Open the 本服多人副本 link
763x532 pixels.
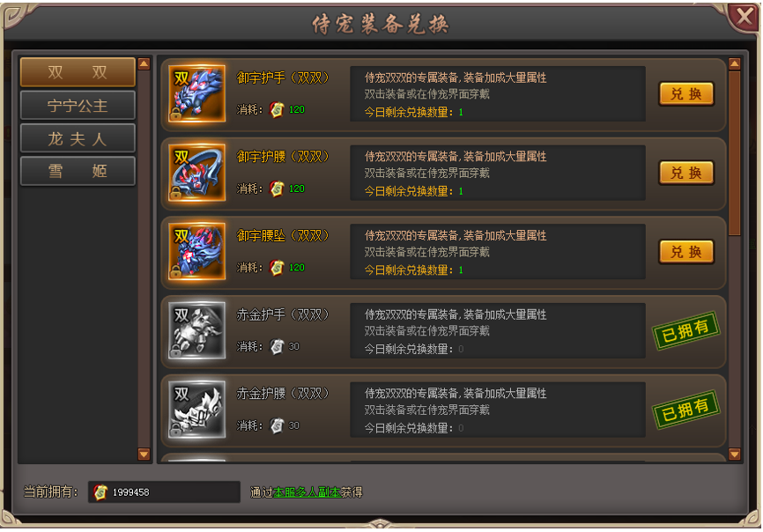tap(307, 492)
